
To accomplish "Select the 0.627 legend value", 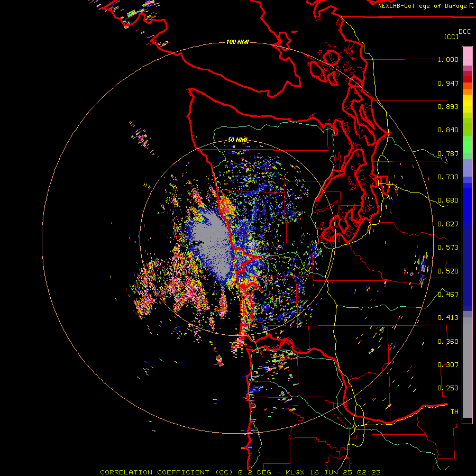I will click(448, 224).
